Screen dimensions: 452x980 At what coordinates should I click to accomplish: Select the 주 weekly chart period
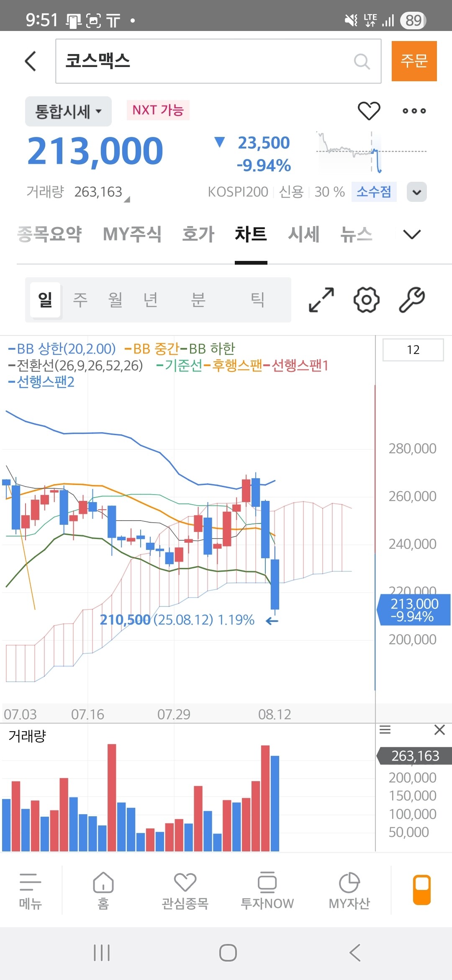point(80,300)
